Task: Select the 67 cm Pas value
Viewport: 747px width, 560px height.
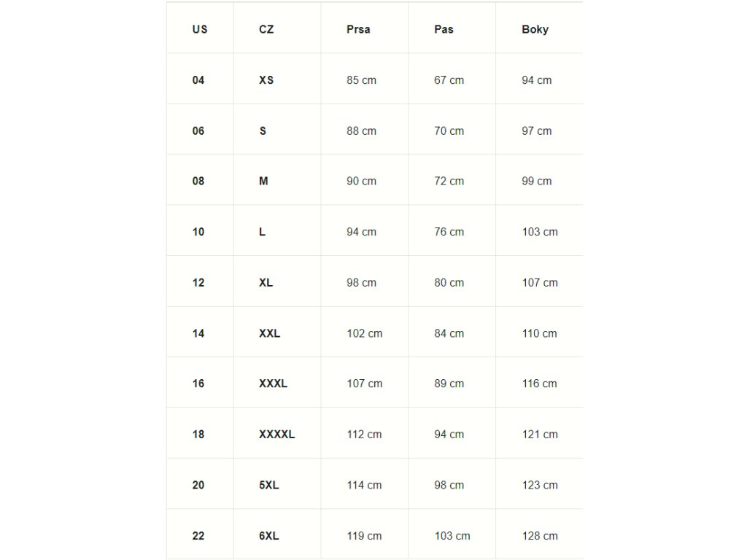Action: [449, 80]
